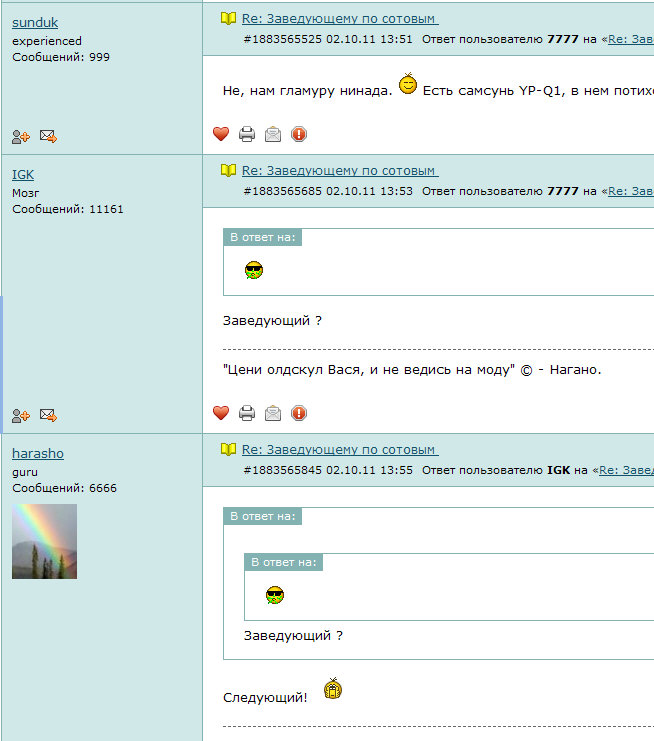Click the heart icon under sunduk's post
Screen dimensions: 654x741
coord(221,134)
